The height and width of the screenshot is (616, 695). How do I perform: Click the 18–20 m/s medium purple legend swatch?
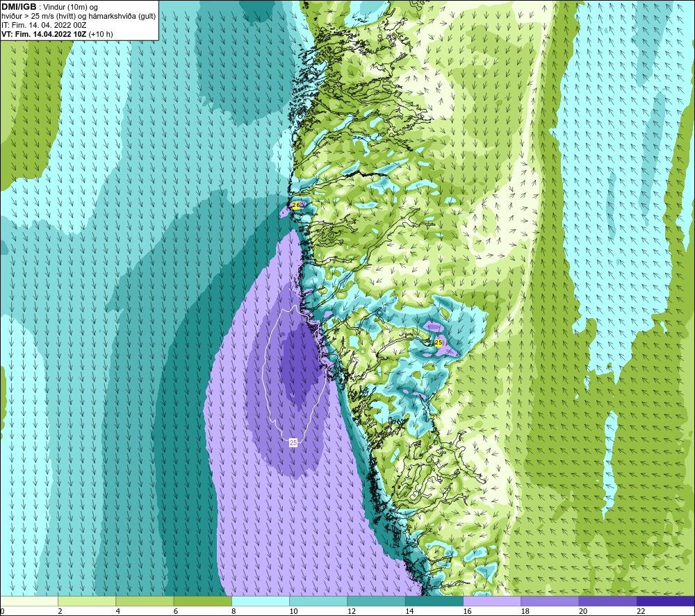(x=550, y=601)
